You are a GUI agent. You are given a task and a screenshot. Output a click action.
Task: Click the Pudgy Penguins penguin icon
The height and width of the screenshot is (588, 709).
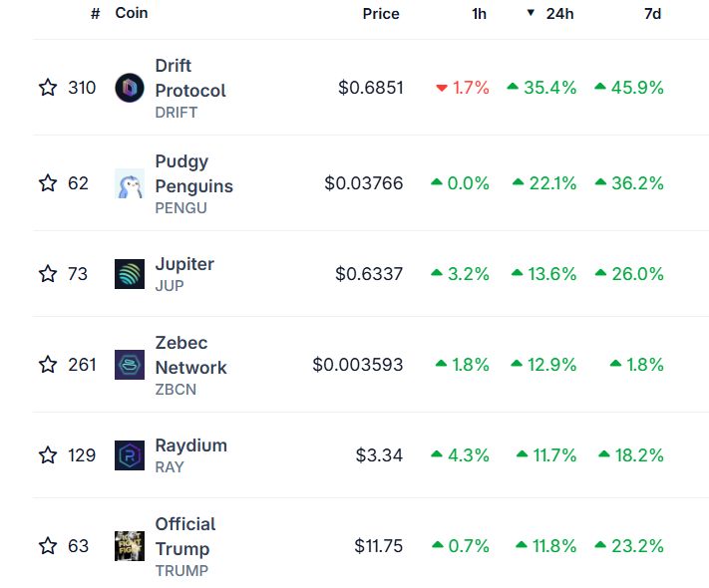pyautogui.click(x=130, y=183)
